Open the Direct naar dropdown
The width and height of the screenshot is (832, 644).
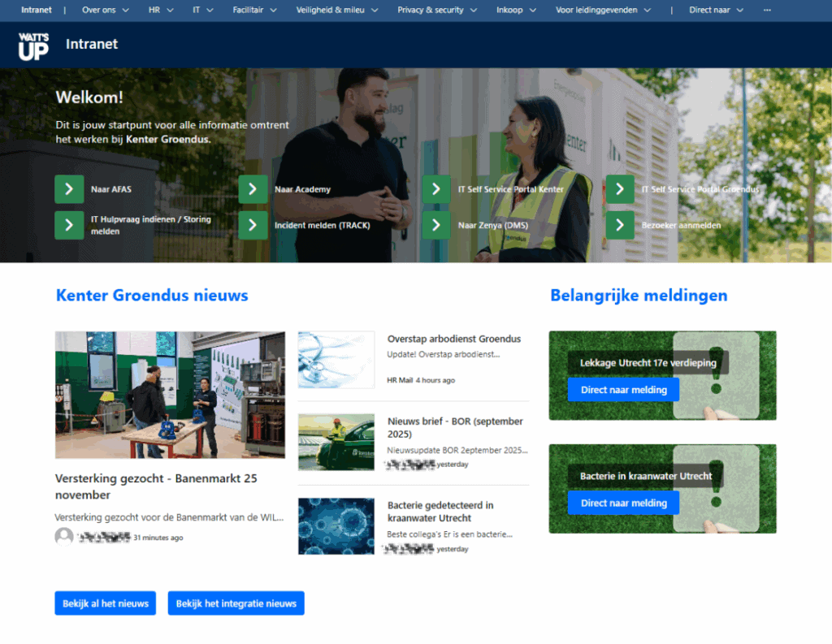click(717, 10)
